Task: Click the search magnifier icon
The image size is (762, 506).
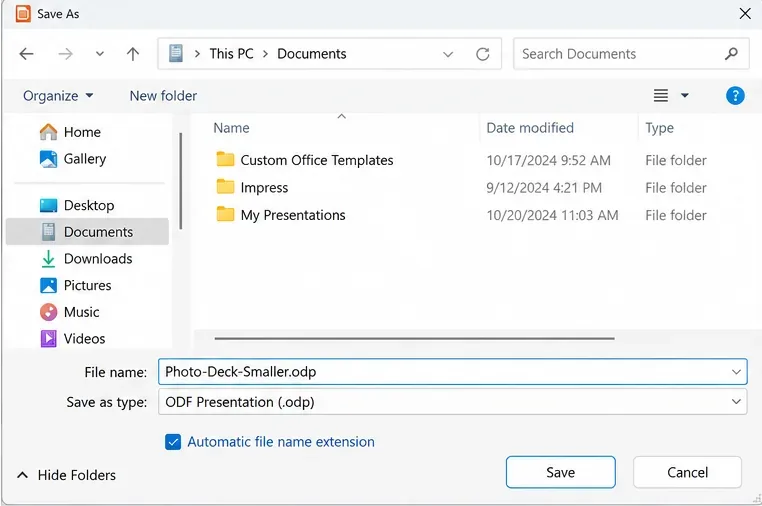Action: pos(731,53)
